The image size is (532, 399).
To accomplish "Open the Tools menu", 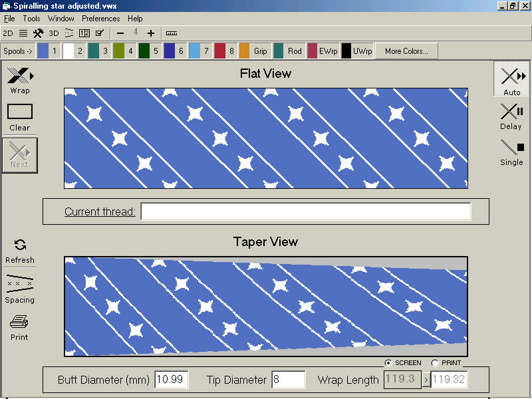I will pos(31,19).
